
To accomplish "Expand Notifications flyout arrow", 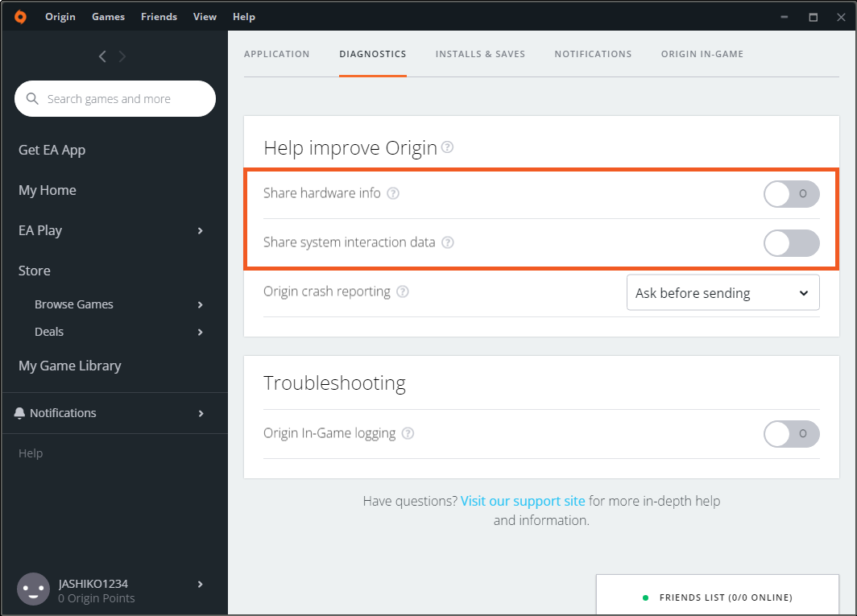I will 201,413.
